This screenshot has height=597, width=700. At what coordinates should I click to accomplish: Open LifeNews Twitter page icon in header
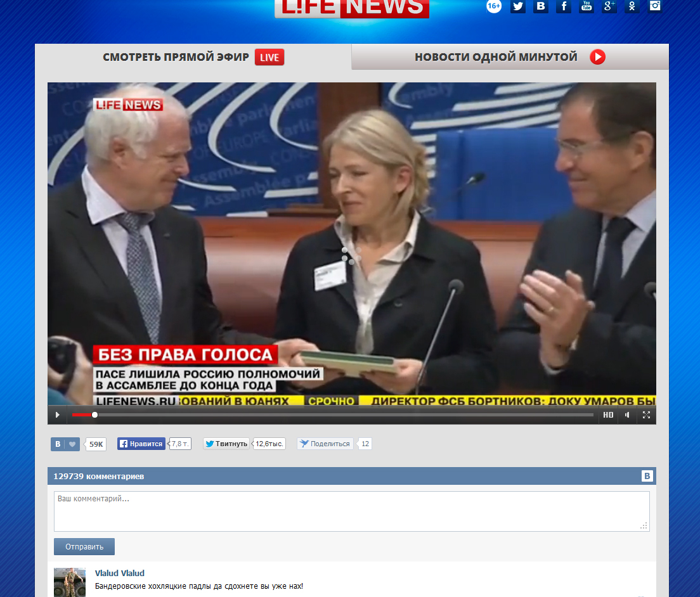pyautogui.click(x=518, y=6)
